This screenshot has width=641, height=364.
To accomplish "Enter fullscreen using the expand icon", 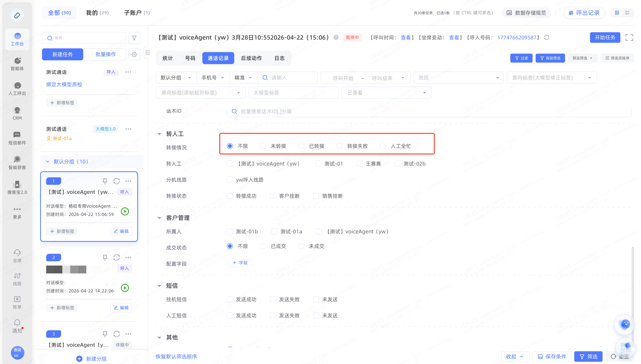I will (x=629, y=37).
